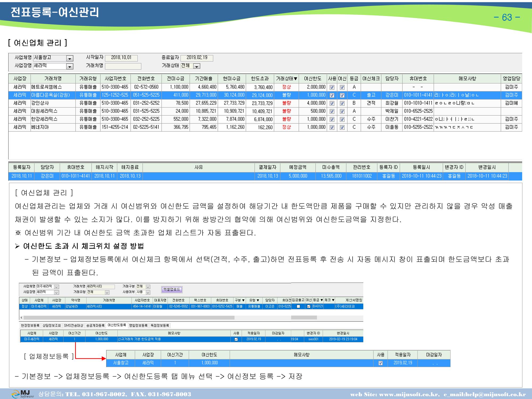This screenshot has height=399, width=532.
Task: Open the 유형 ▼ column filter
Action: coord(254,300)
